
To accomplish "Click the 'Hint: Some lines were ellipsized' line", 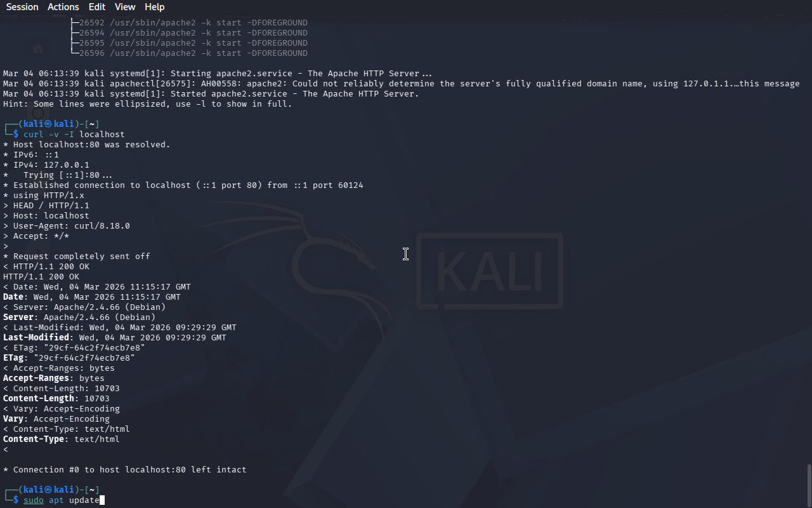I will coord(148,104).
